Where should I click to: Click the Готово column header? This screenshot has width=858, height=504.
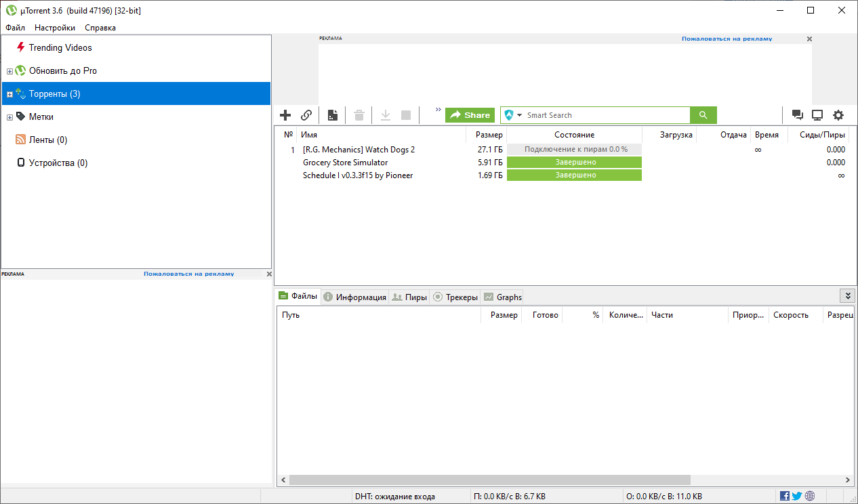point(542,315)
